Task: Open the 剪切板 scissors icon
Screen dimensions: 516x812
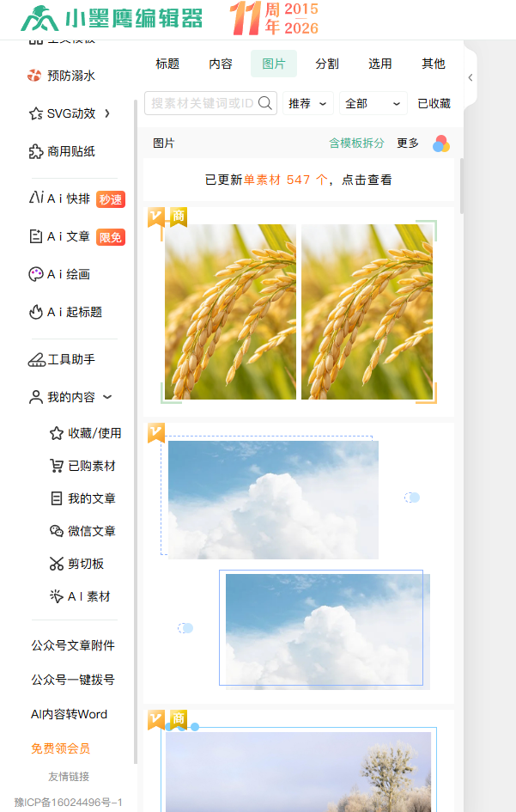Action: pos(57,564)
